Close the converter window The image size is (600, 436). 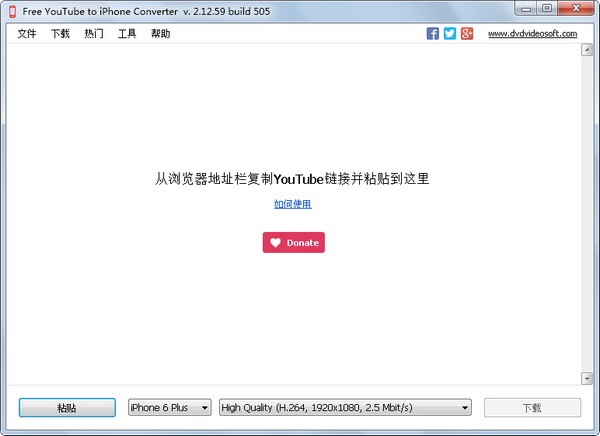click(x=576, y=8)
